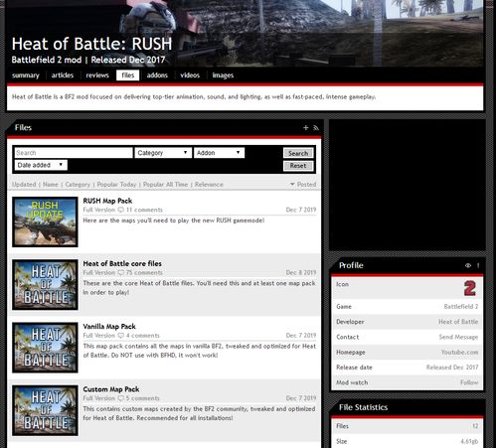Open Heat of Battle core files link
Screen dimensions: 496x448
click(122, 263)
